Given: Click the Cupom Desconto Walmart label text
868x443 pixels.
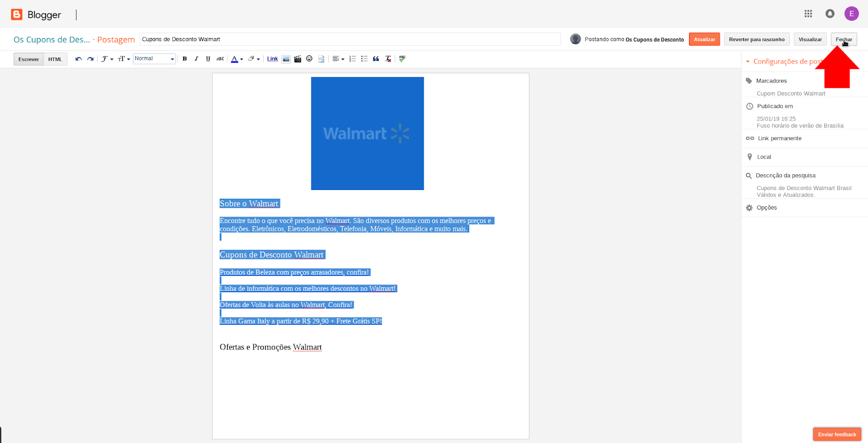Looking at the screenshot, I should [791, 93].
